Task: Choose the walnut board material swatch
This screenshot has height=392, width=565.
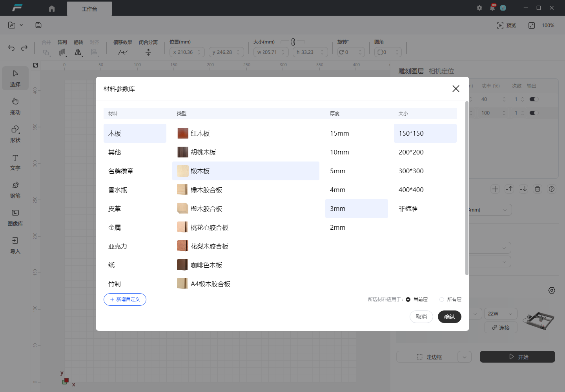Action: (x=182, y=152)
